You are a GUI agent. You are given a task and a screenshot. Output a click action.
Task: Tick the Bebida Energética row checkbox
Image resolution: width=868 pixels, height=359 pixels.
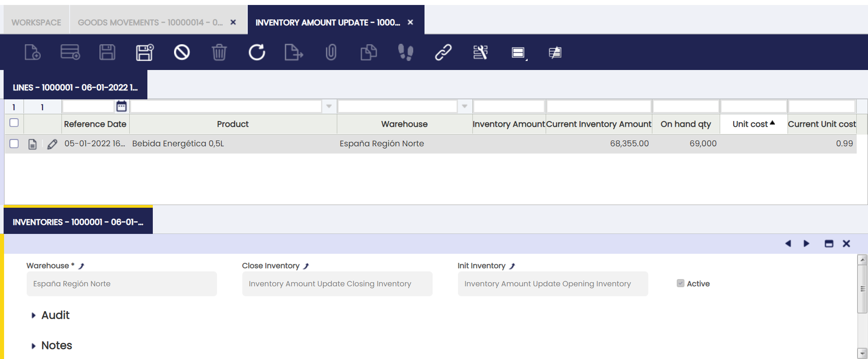point(14,144)
